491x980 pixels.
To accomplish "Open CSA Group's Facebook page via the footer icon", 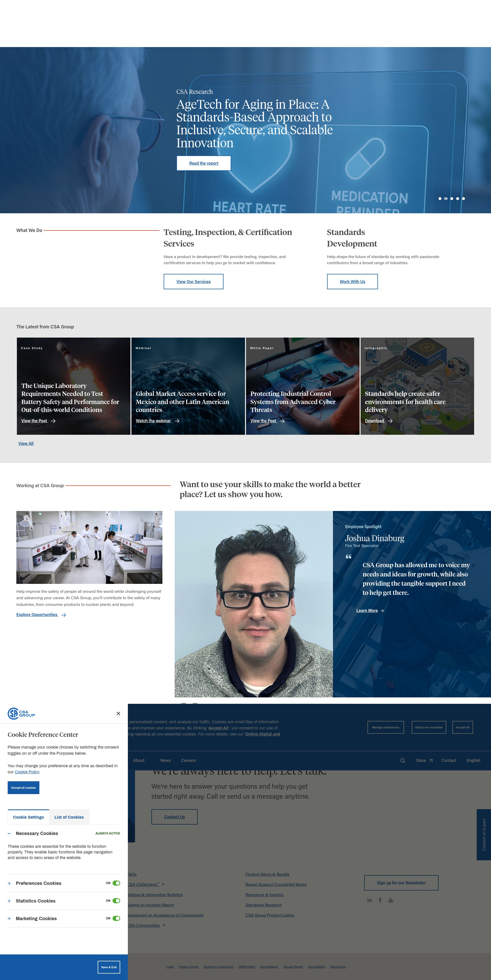I will 380,900.
